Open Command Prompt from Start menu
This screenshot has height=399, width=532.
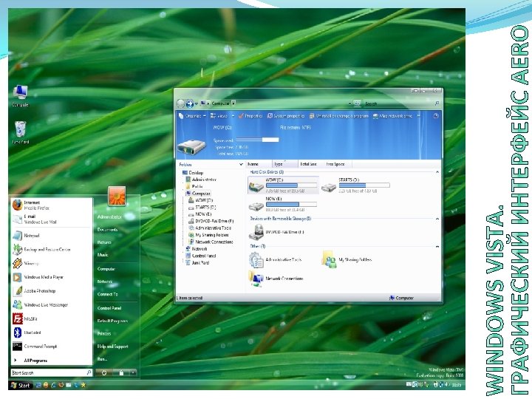pos(35,347)
